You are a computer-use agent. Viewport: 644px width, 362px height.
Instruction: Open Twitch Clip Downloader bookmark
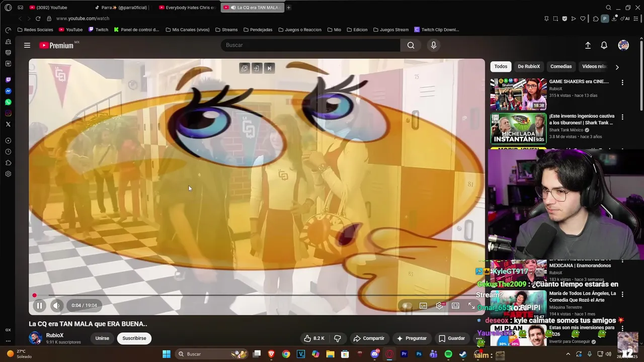436,30
